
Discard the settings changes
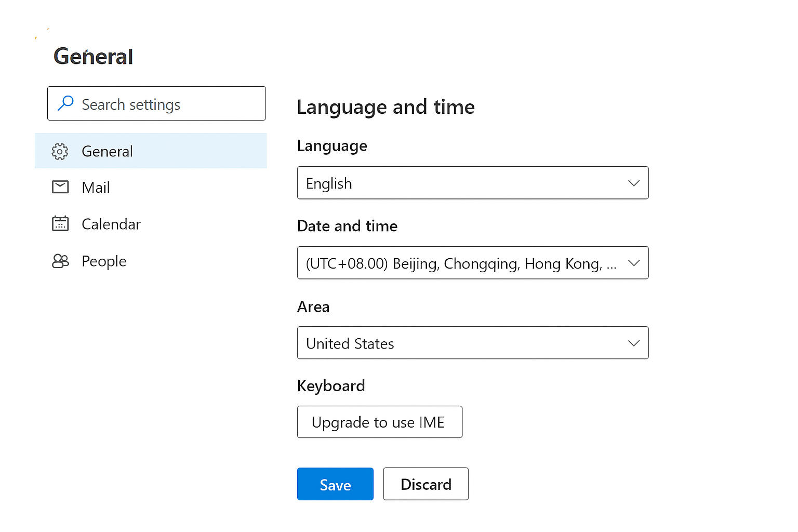point(425,484)
